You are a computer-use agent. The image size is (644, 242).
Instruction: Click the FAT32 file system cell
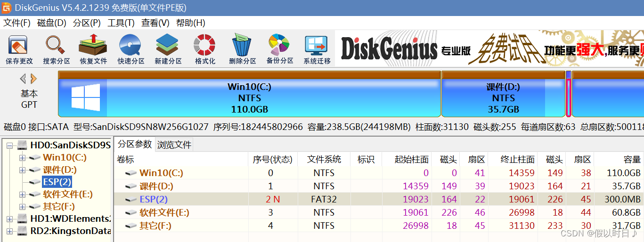pyautogui.click(x=324, y=200)
